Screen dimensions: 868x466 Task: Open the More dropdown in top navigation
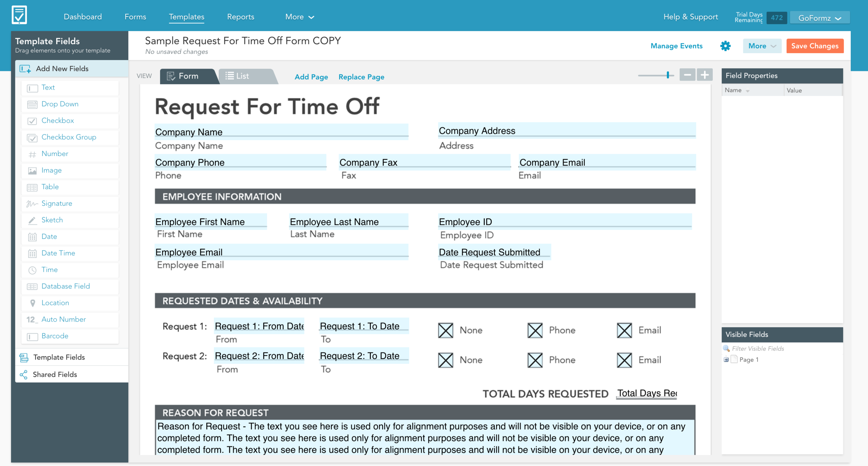click(300, 17)
